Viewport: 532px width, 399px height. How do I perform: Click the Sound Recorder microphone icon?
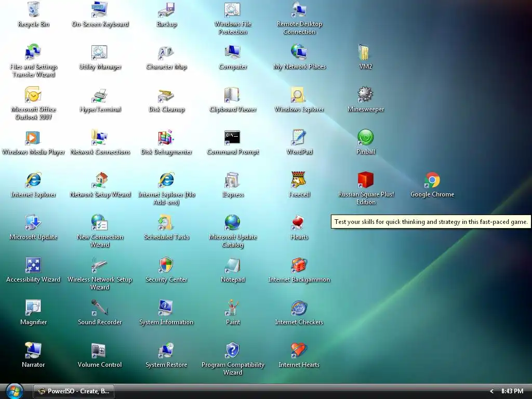(100, 308)
